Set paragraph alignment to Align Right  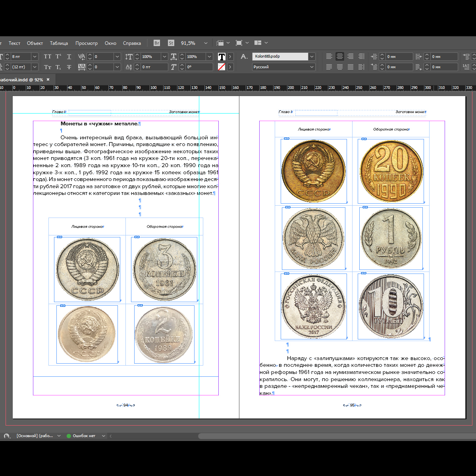[350, 56]
